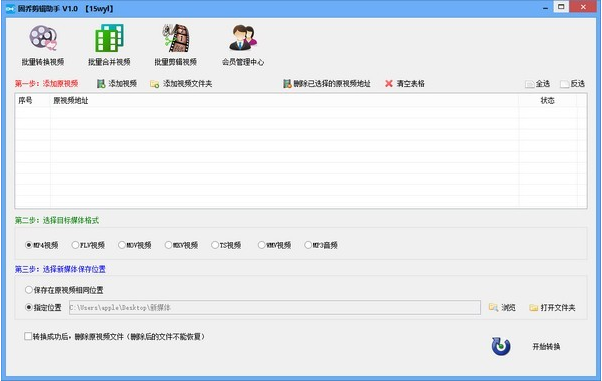
Task: Click the save path input field
Action: click(275, 307)
